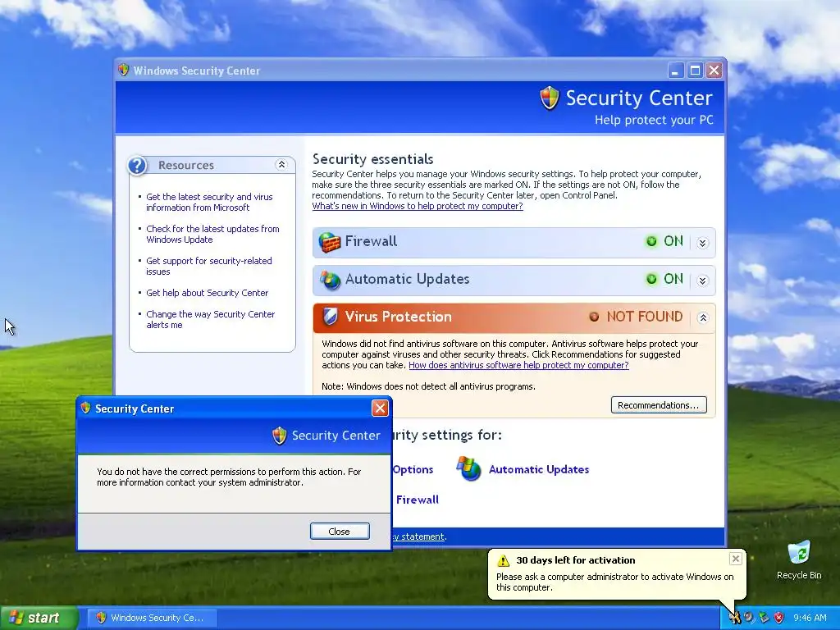Open Get support for security-related issues

[209, 267]
